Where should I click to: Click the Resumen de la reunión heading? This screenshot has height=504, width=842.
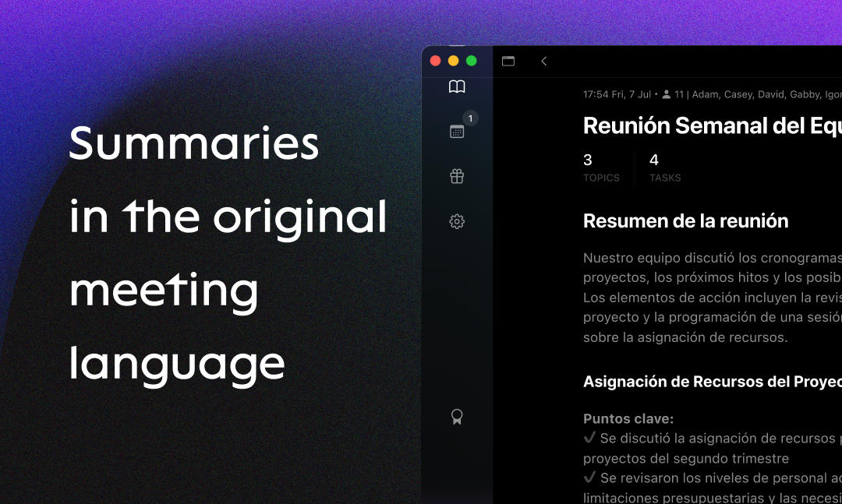pos(686,221)
